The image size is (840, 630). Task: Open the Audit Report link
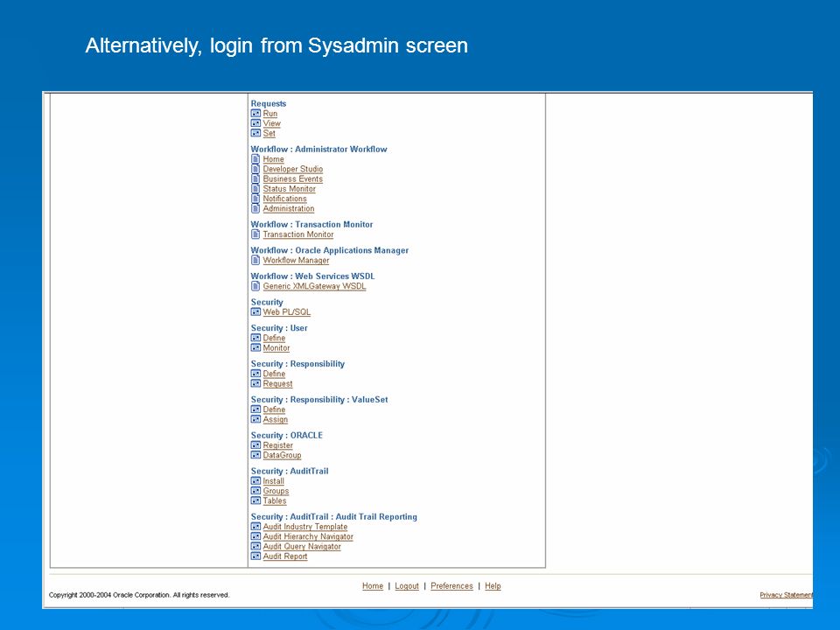pos(285,556)
